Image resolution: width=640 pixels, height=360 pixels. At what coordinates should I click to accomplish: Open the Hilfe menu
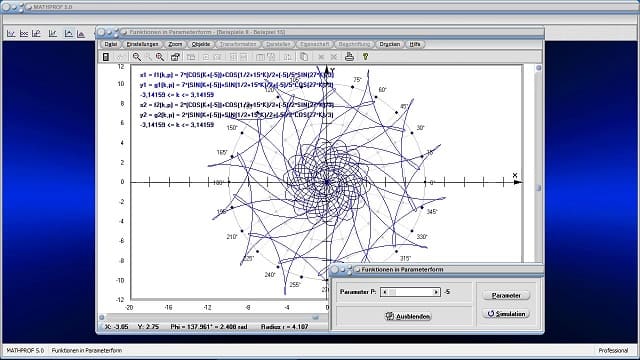(415, 44)
